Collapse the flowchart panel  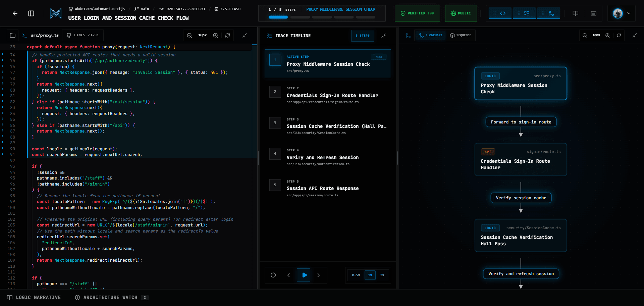point(635,35)
